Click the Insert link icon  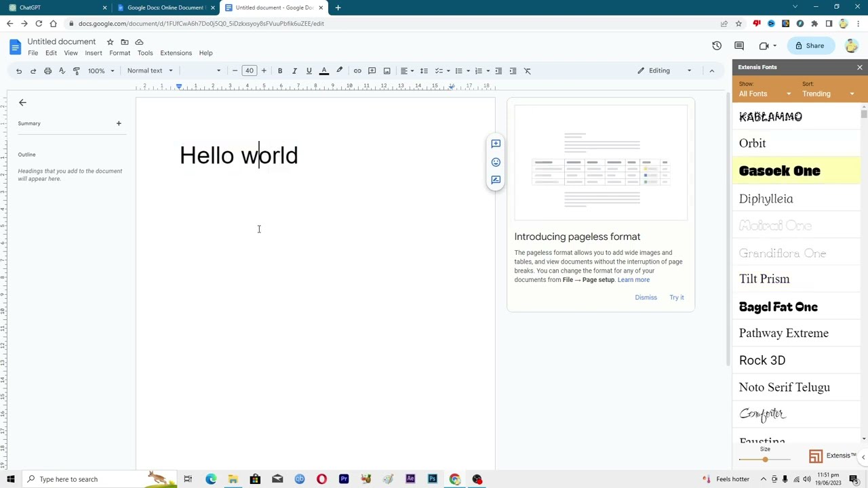(x=357, y=70)
